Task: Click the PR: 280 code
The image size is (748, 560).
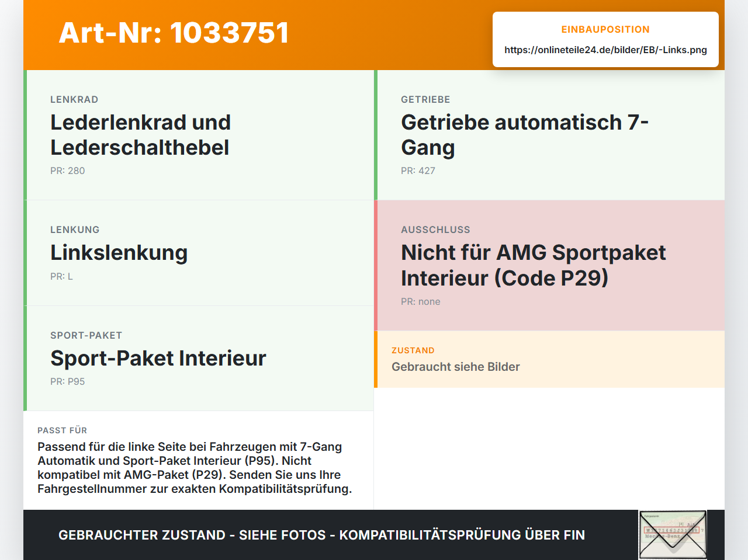Action: [68, 171]
